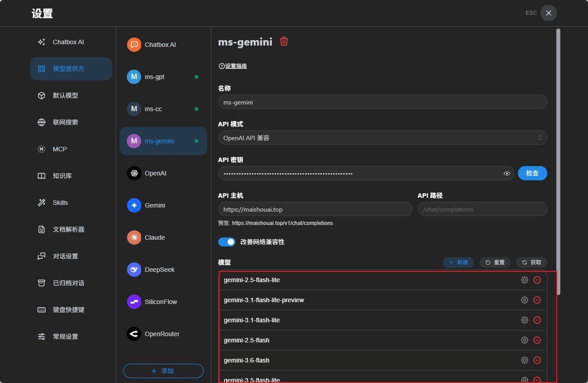
Task: Click the ms-cc avatar icon
Action: pos(134,109)
